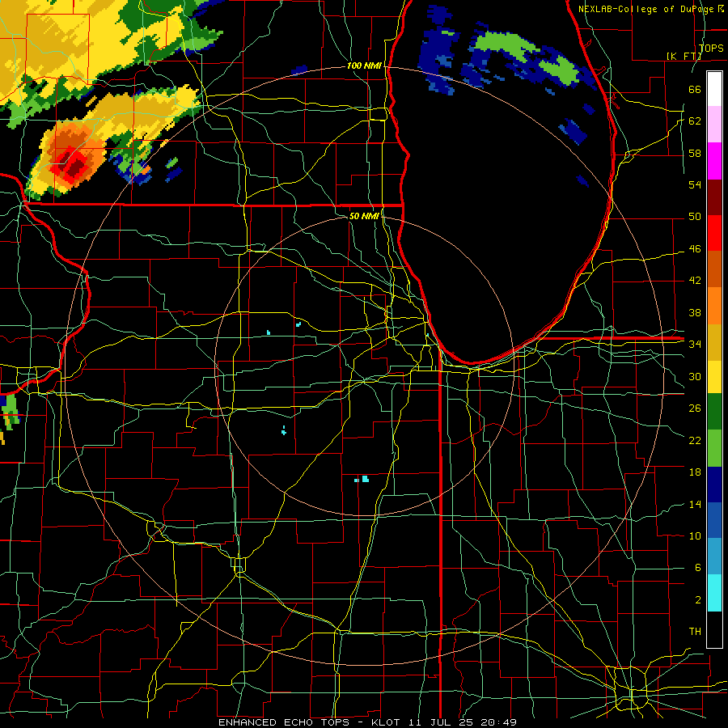This screenshot has height=728, width=728.
Task: Pick the gold legend swatch
Action: point(714,341)
